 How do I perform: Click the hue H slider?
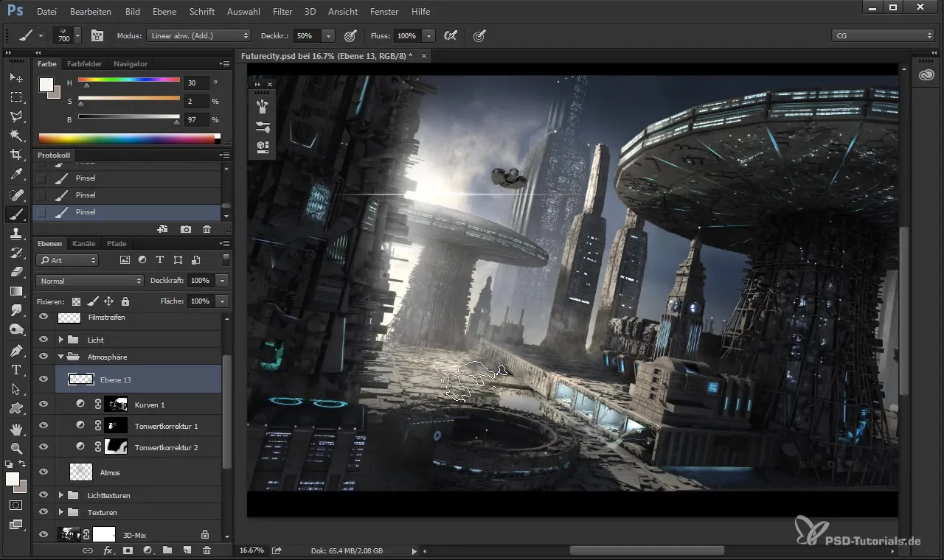pyautogui.click(x=129, y=80)
